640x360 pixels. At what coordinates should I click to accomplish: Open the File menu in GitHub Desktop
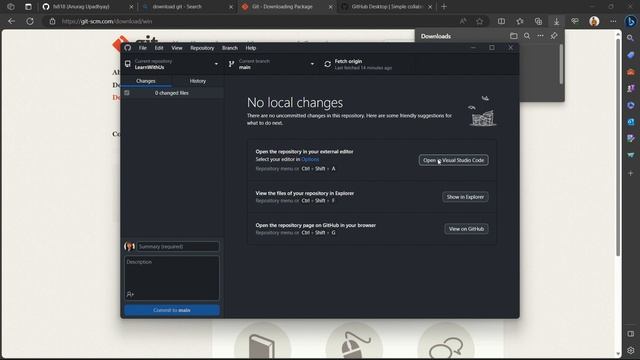pyautogui.click(x=142, y=48)
